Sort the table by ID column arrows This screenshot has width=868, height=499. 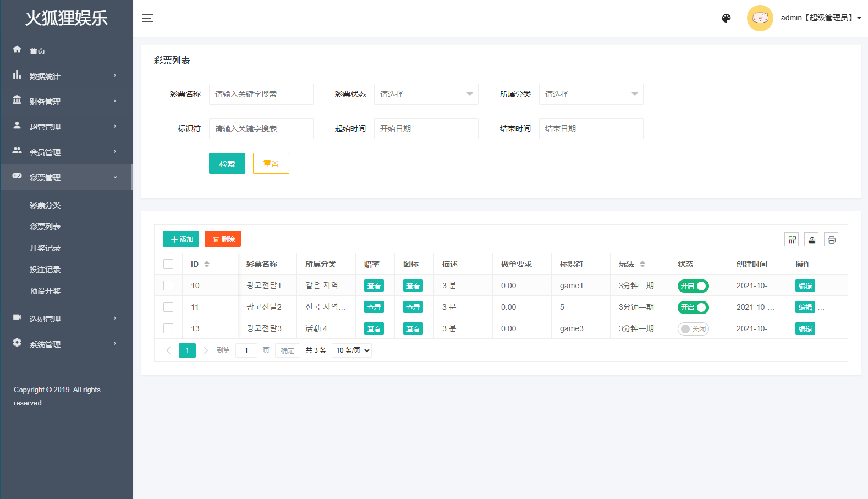coord(207,264)
